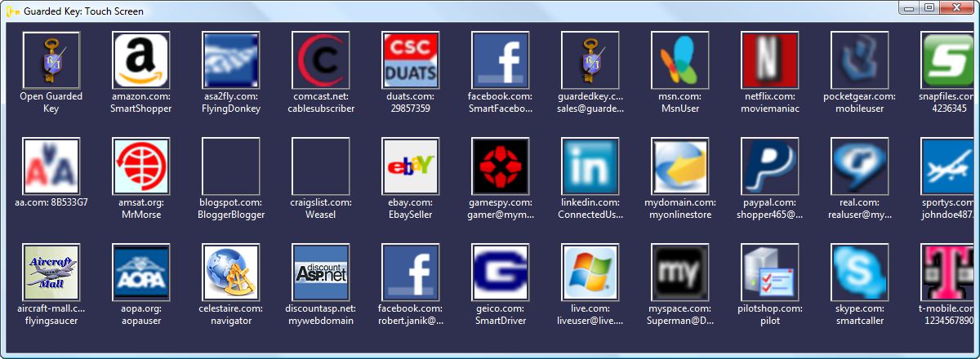Minimize the Guarded Key Touch Screen window
This screenshot has height=359, width=980.
[908, 7]
